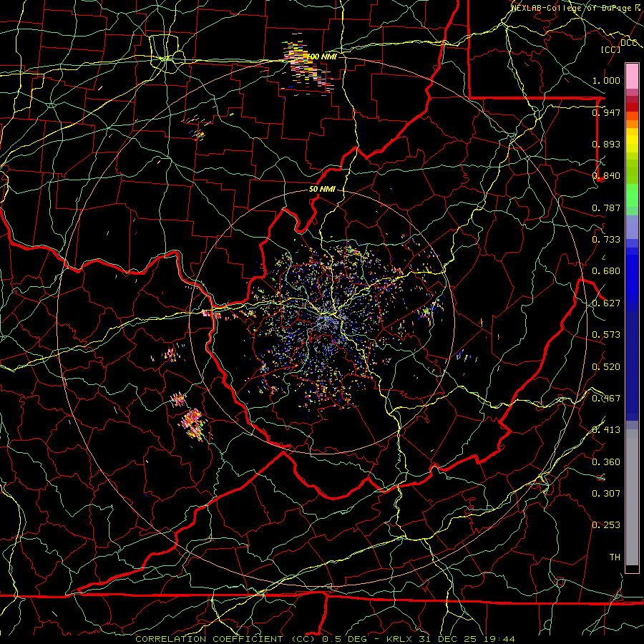
Task: Click the 0.573 scale value
Action: (606, 334)
